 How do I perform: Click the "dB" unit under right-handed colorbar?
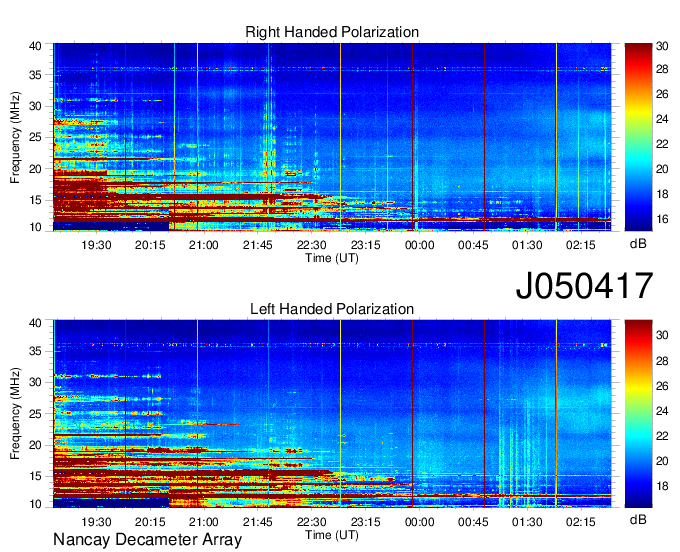638,244
